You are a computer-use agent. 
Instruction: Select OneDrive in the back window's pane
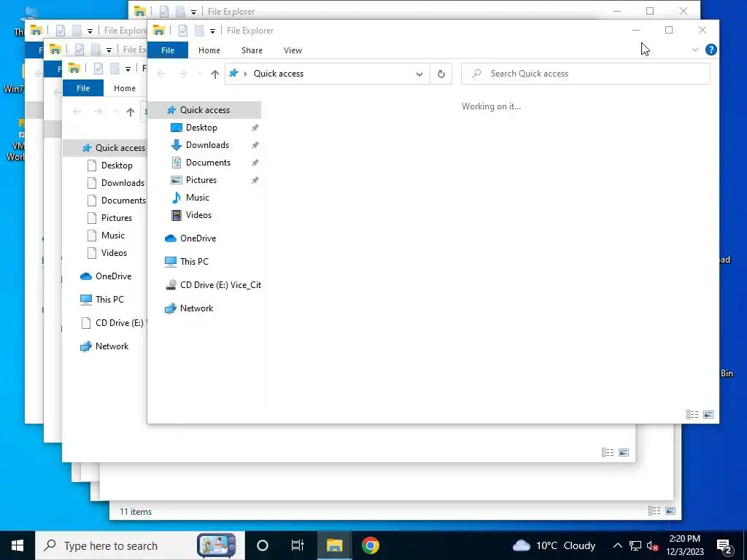point(113,276)
